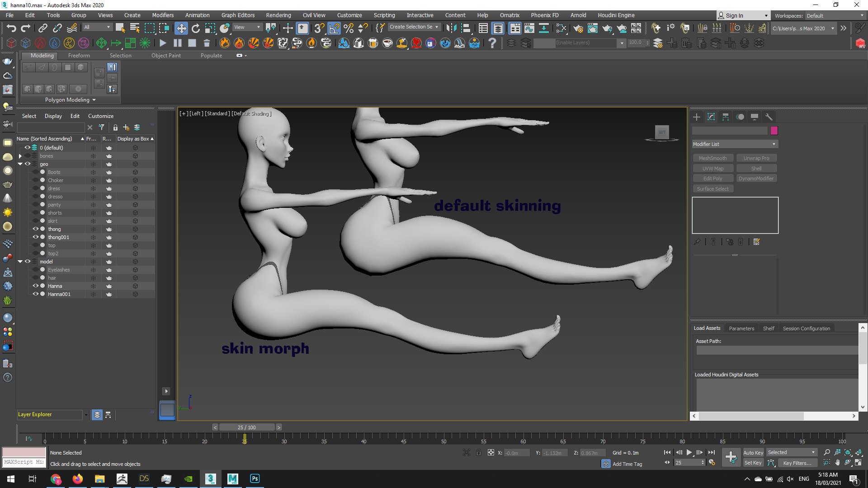868x488 pixels.
Task: Click the ViewCube Left face
Action: (662, 132)
